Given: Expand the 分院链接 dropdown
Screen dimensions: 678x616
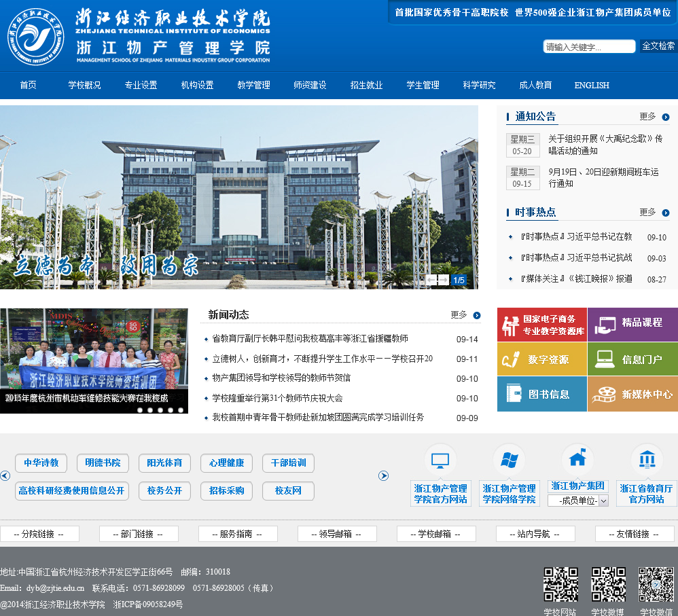Looking at the screenshot, I should (39, 534).
